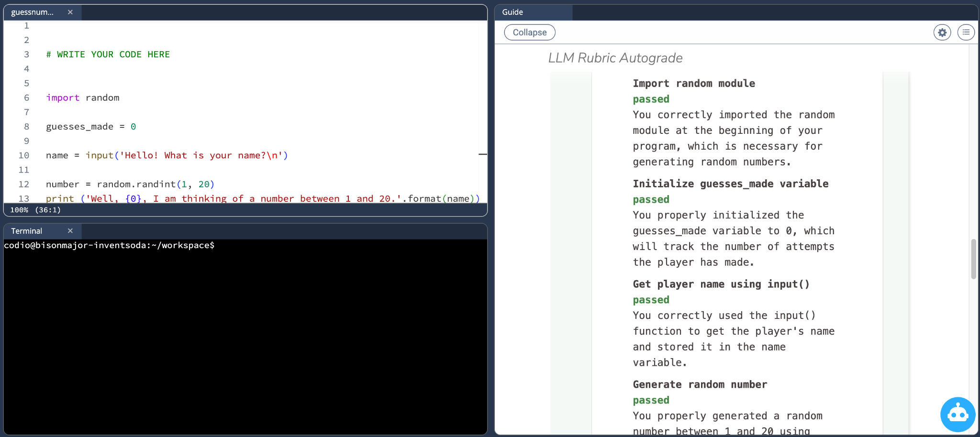The image size is (980, 437).
Task: Collapse the Guide panel
Action: tap(529, 33)
